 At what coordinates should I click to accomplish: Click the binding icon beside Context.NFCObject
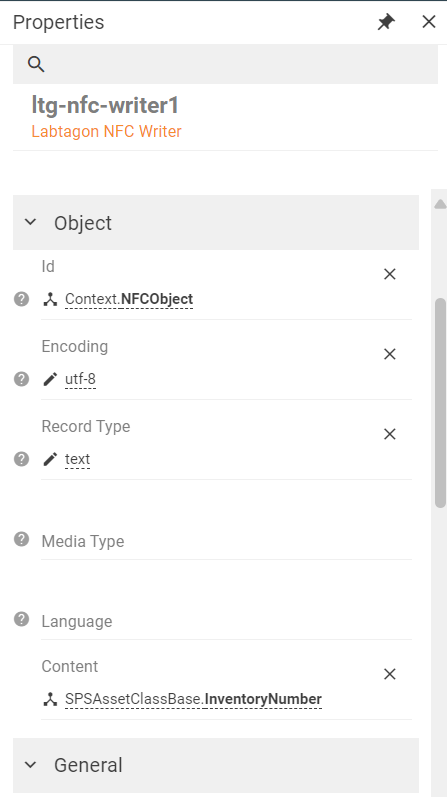(50, 299)
